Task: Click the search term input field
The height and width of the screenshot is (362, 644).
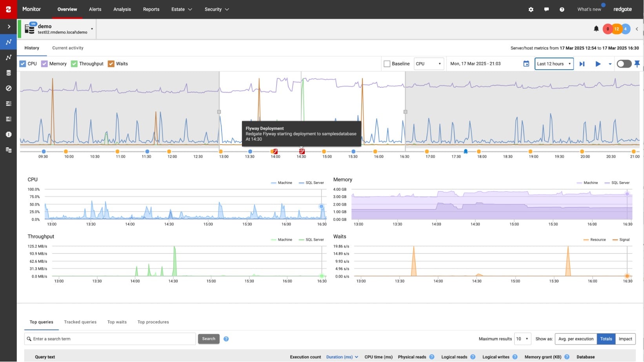Action: point(110,339)
